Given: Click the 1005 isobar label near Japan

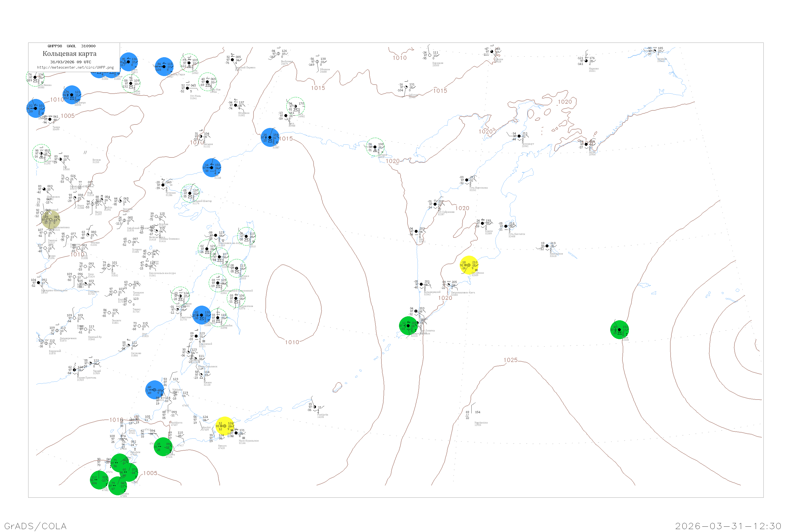Looking at the screenshot, I should 150,473.
